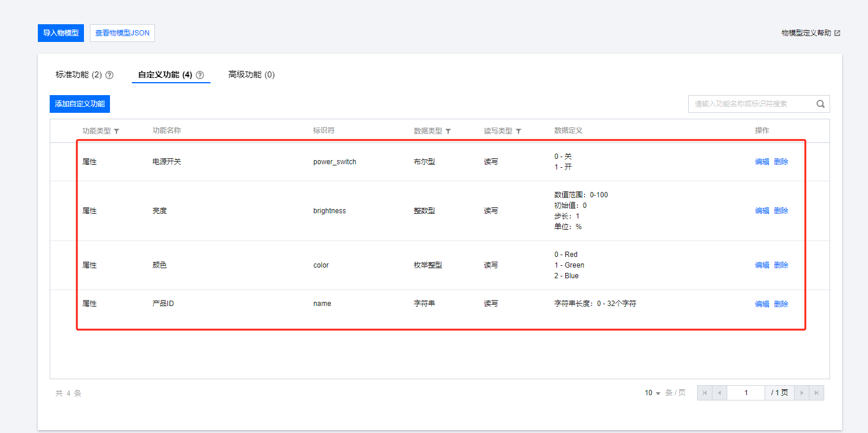
Task: Click 整数型 data type cell
Action: (x=425, y=211)
